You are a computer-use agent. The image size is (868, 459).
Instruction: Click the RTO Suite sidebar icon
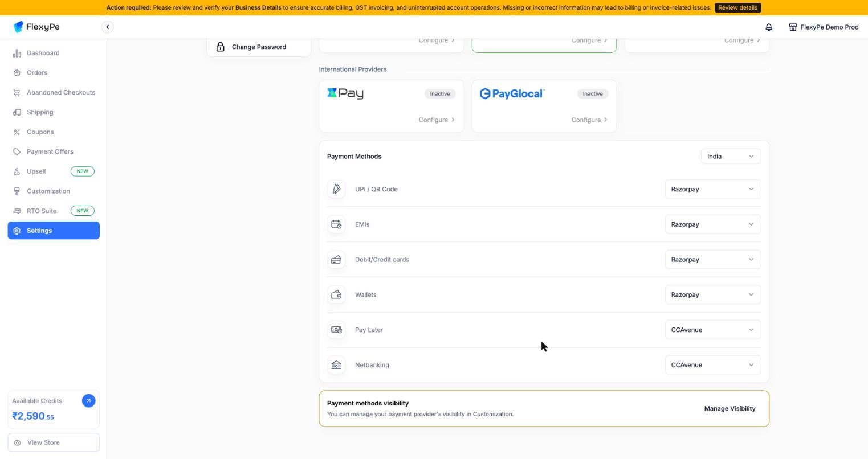click(x=17, y=211)
